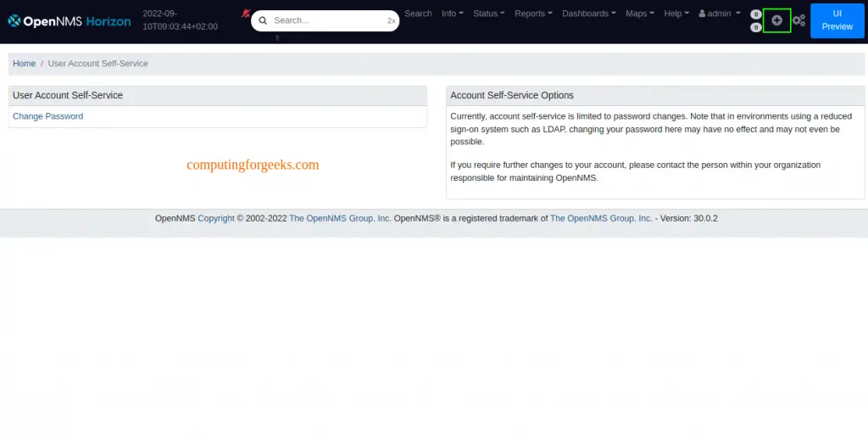Go to Home via breadcrumb link
868x437 pixels.
(x=25, y=64)
